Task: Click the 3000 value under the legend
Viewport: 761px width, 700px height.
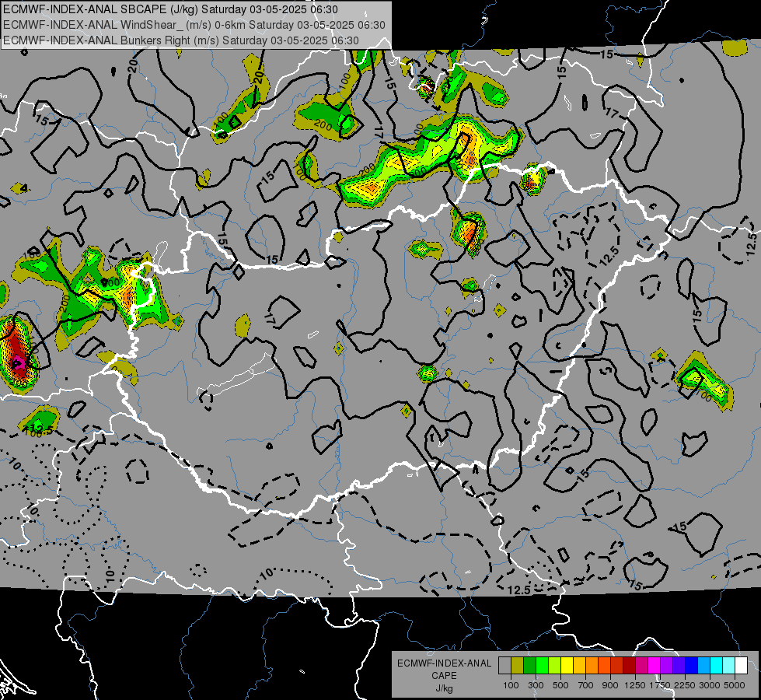Action: pos(710,685)
